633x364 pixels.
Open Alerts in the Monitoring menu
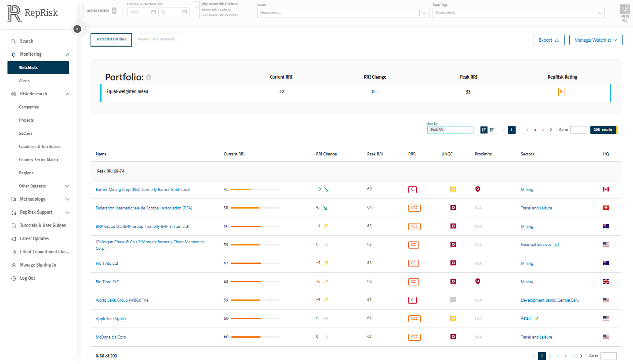[25, 81]
